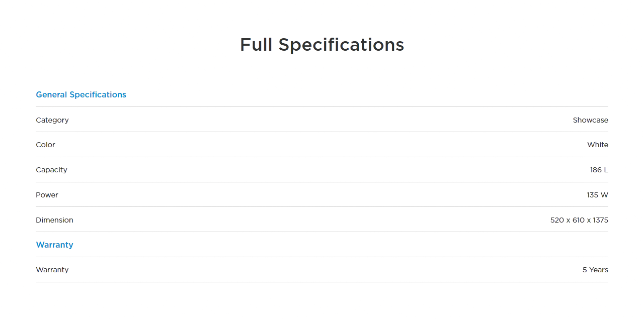Click the Color row label

tap(45, 145)
